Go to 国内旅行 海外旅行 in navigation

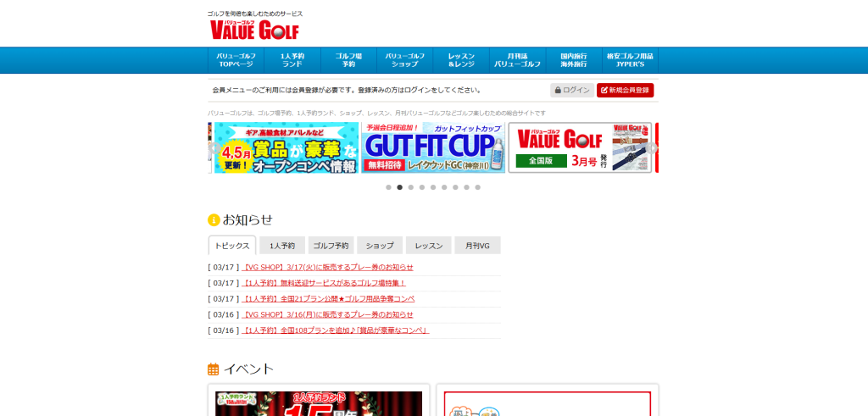point(574,60)
